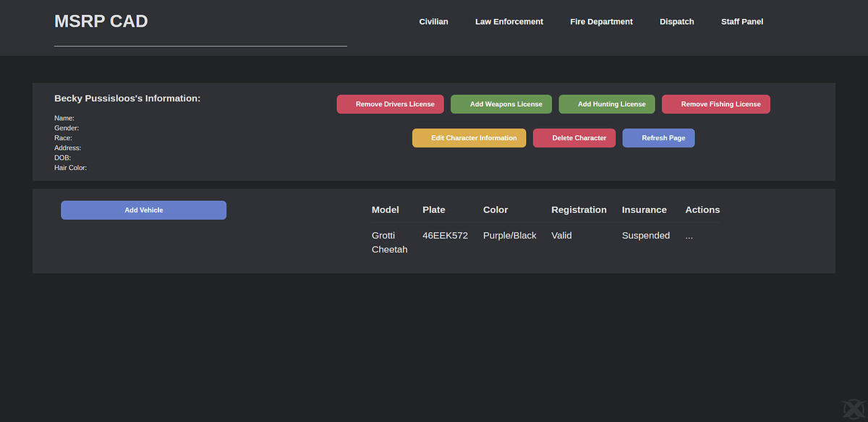Add a new vehicle
Screen dimensions: 868x422
click(x=144, y=210)
